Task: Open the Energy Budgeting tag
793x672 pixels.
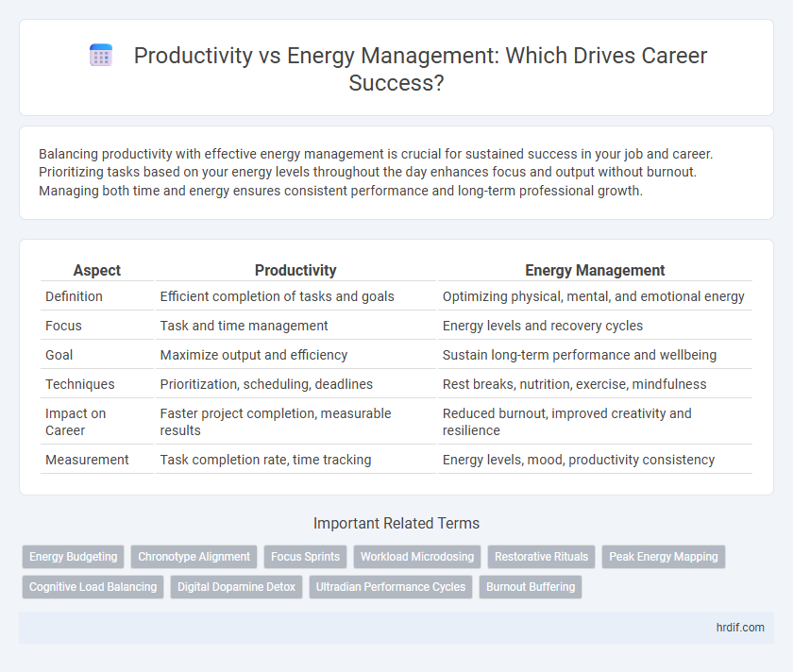Action: point(74,557)
